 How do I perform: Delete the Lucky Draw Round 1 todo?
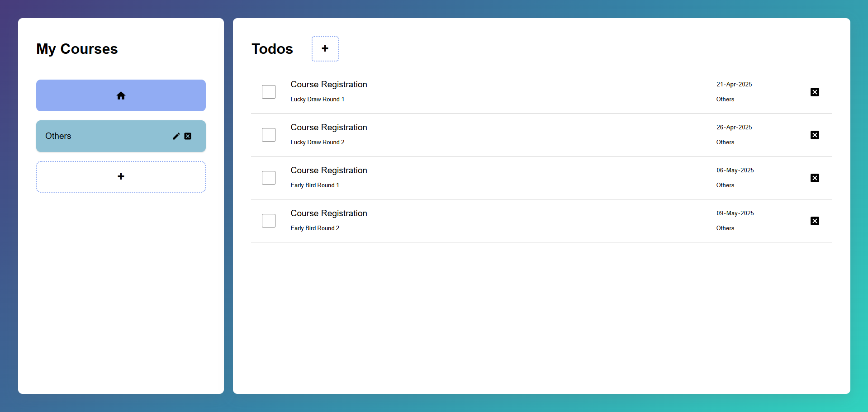pos(815,92)
